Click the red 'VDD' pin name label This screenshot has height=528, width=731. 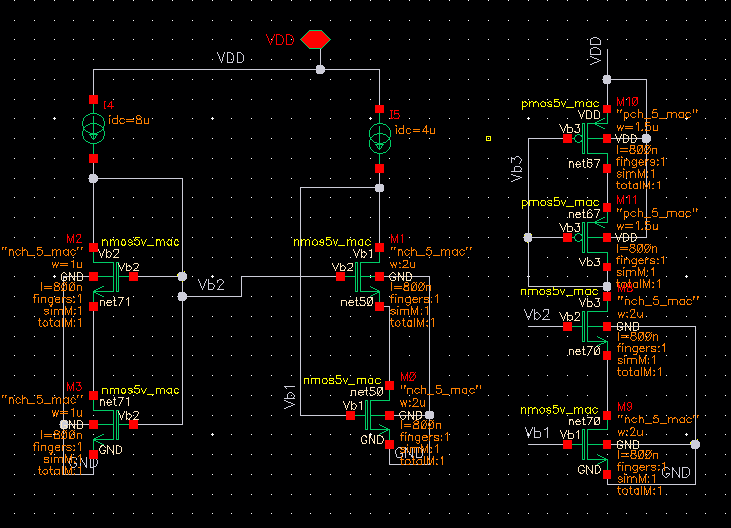(x=280, y=40)
